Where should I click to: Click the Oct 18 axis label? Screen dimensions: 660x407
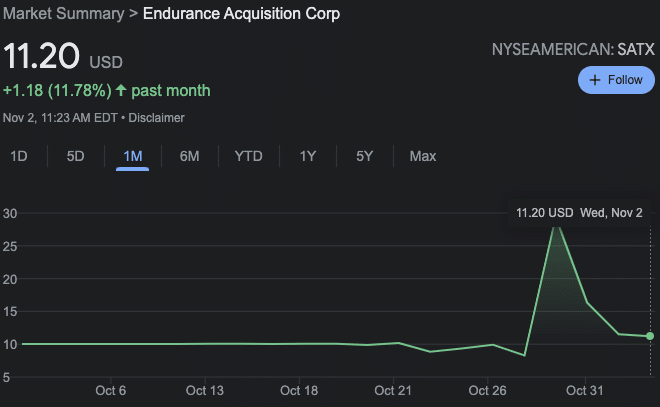[x=299, y=391]
